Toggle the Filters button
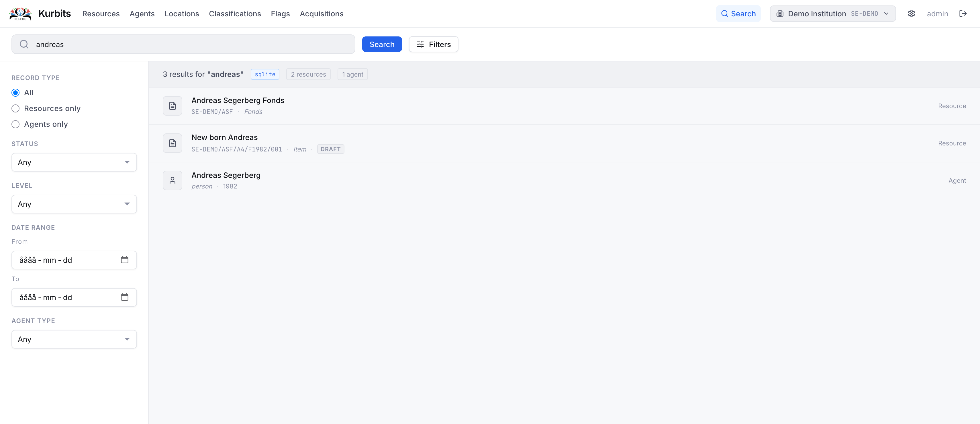 point(433,44)
